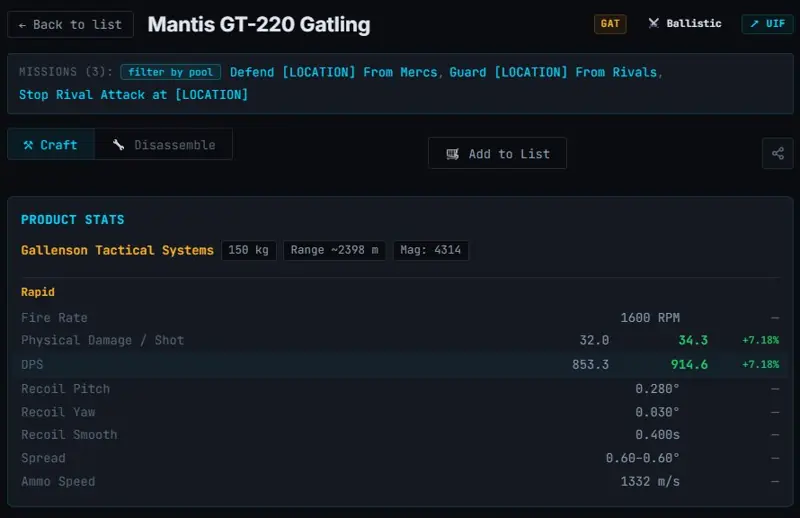Select the Recoil Smooth row label

point(69,435)
